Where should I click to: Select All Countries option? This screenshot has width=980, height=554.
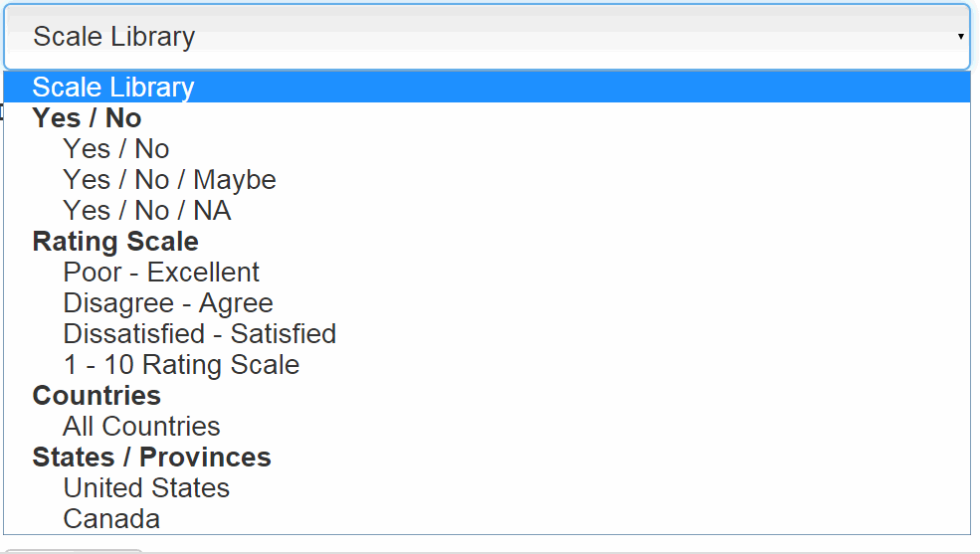pos(141,427)
